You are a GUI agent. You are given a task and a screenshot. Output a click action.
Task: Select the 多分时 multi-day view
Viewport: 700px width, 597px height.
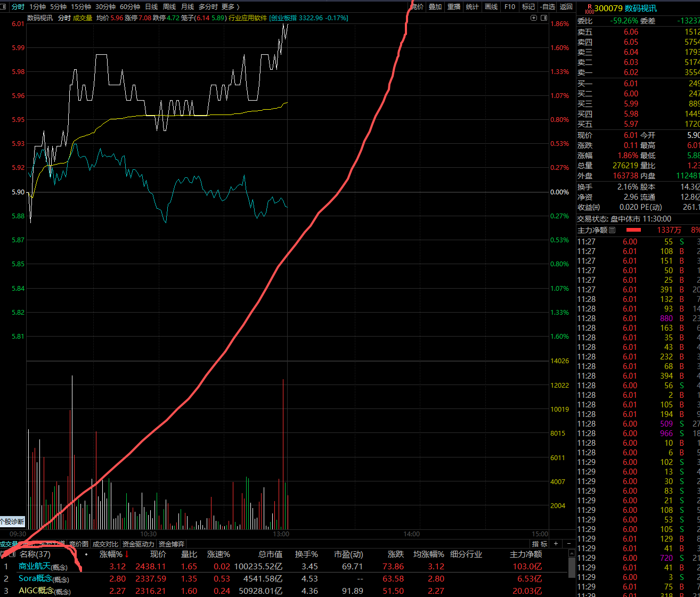coord(208,7)
